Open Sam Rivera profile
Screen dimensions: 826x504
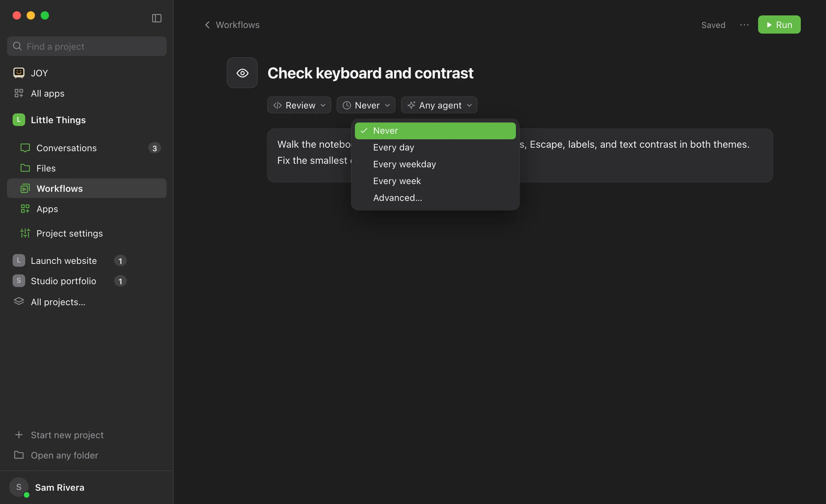(x=87, y=487)
